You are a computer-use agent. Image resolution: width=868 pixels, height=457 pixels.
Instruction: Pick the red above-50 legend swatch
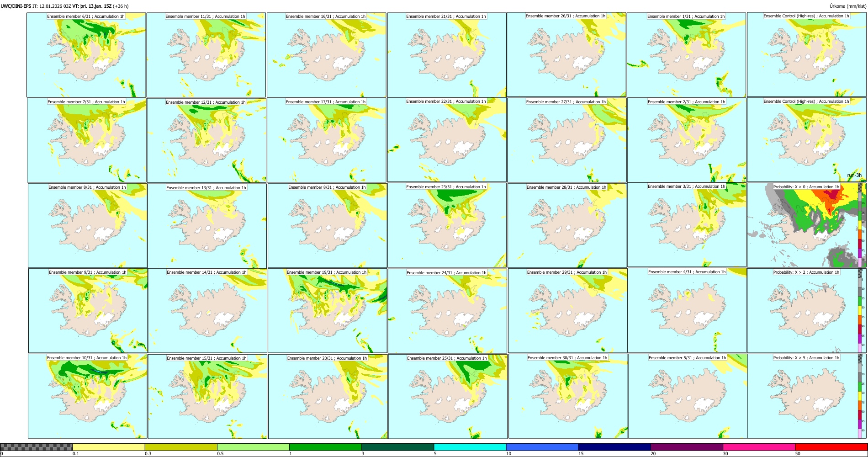point(831,447)
